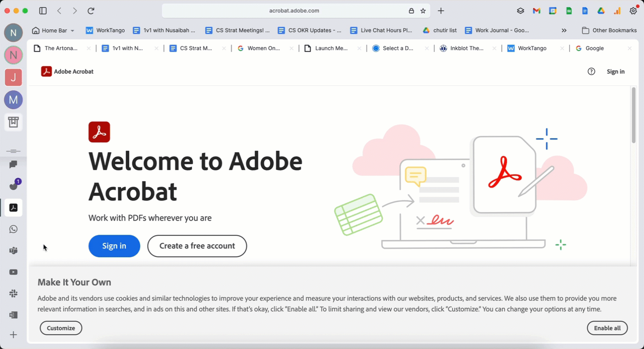The width and height of the screenshot is (644, 349).
Task: Click the Adobe Acrobat header logo
Action: pyautogui.click(x=67, y=72)
